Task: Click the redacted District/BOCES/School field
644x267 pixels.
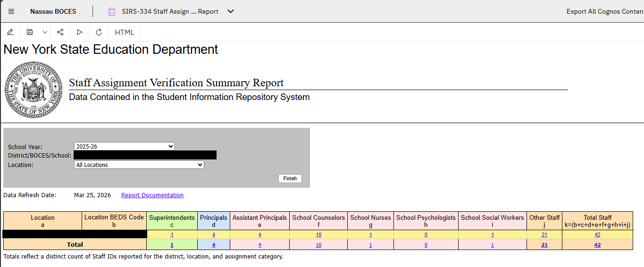Action: pyautogui.click(x=145, y=155)
